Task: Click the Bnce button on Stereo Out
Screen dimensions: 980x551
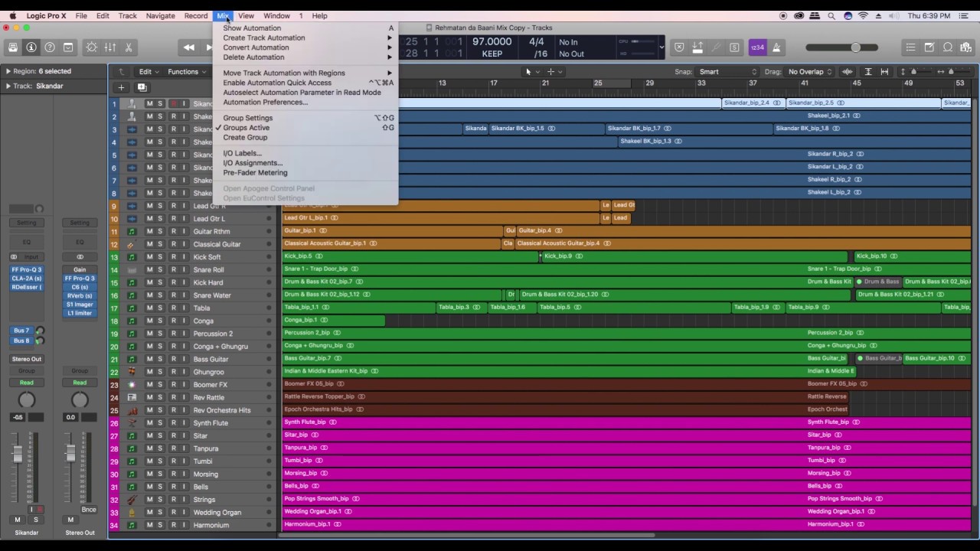Action: pos(89,510)
